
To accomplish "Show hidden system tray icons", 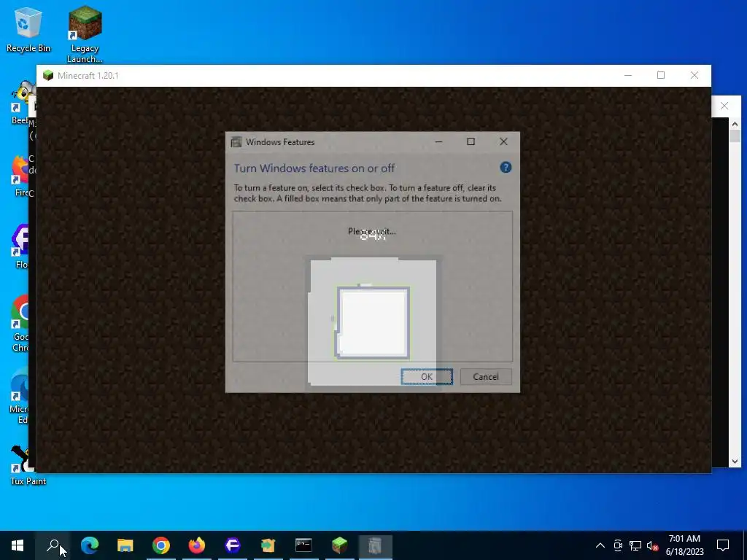I will tap(600, 545).
